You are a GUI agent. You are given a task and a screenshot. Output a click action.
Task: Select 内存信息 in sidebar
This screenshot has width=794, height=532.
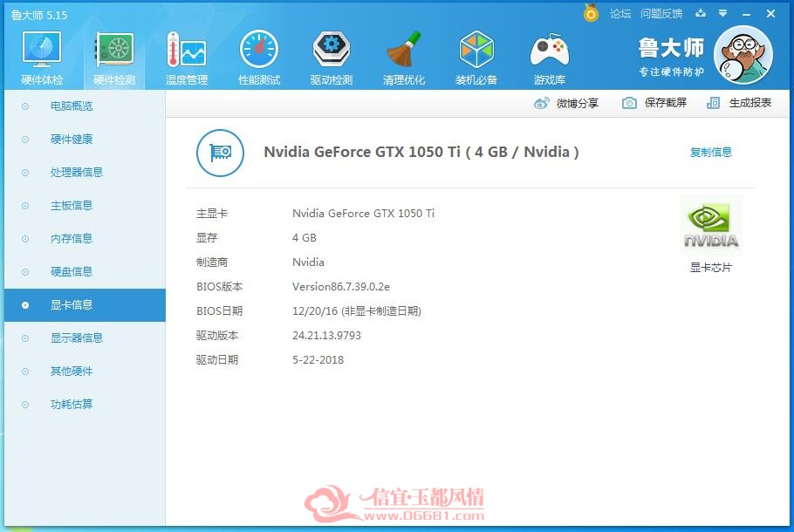(x=85, y=239)
